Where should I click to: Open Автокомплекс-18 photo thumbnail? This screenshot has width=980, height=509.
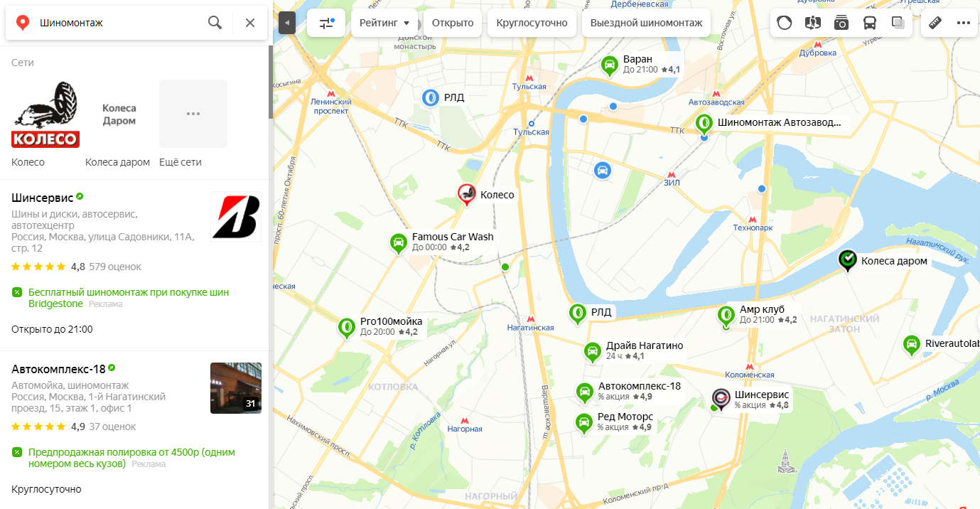pyautogui.click(x=236, y=388)
